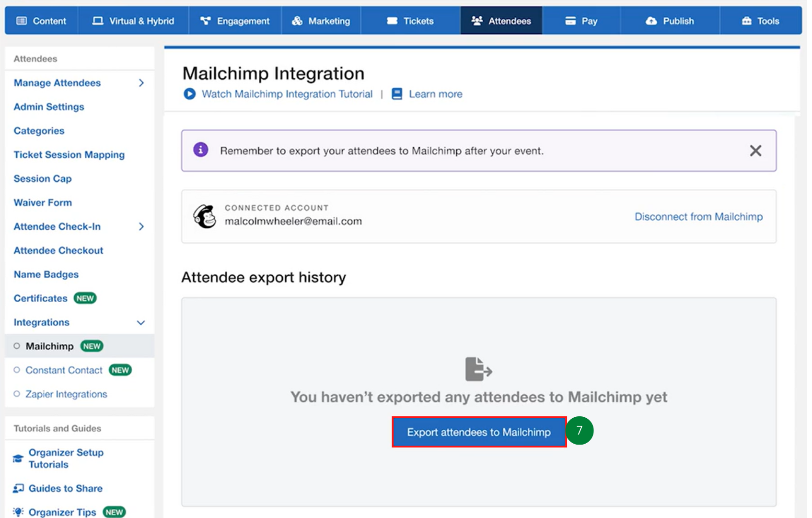The image size is (812, 518).
Task: Open Attendee Check-In
Action: 57,226
